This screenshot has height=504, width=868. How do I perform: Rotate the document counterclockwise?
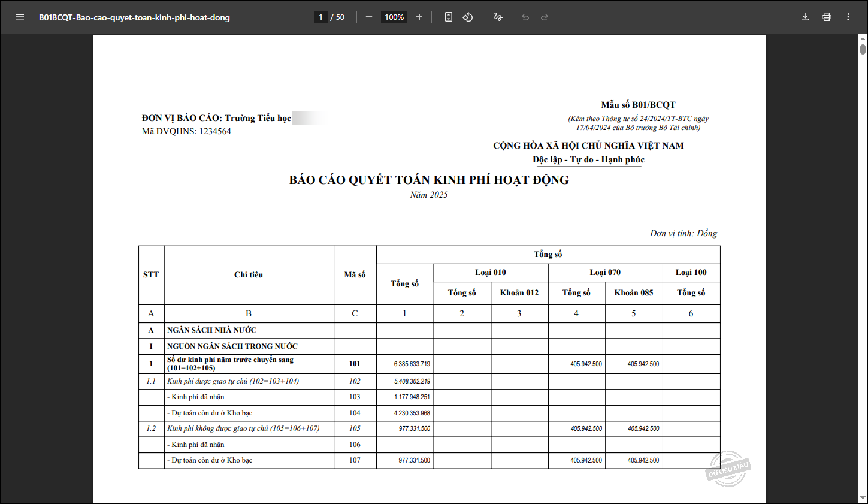click(x=468, y=17)
